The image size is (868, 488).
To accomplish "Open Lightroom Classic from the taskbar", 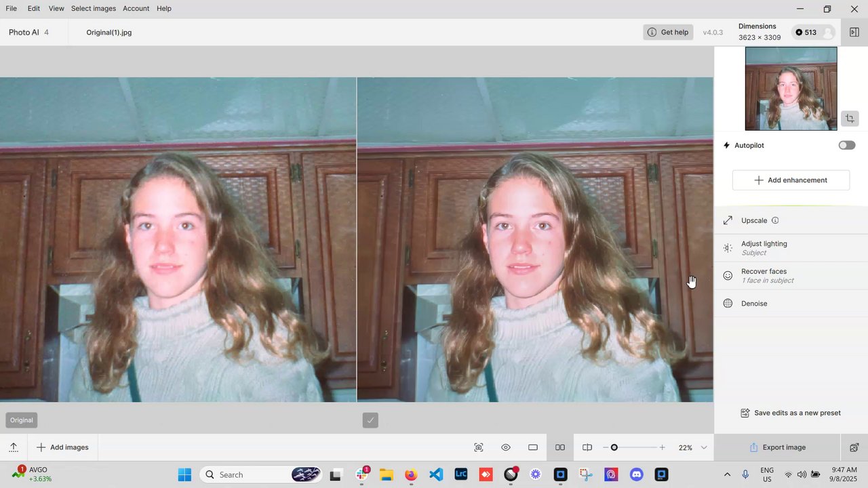I will (x=461, y=474).
